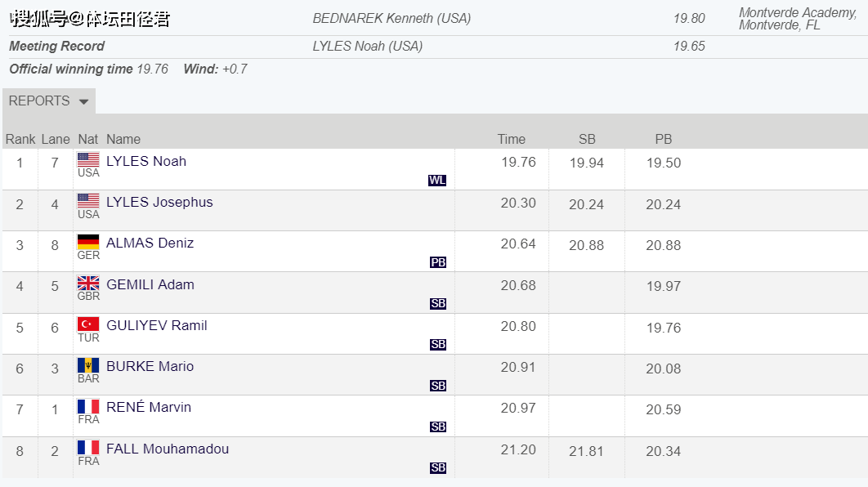Screen dimensions: 868x487
Task: Click the Lane column header
Action: coord(56,140)
